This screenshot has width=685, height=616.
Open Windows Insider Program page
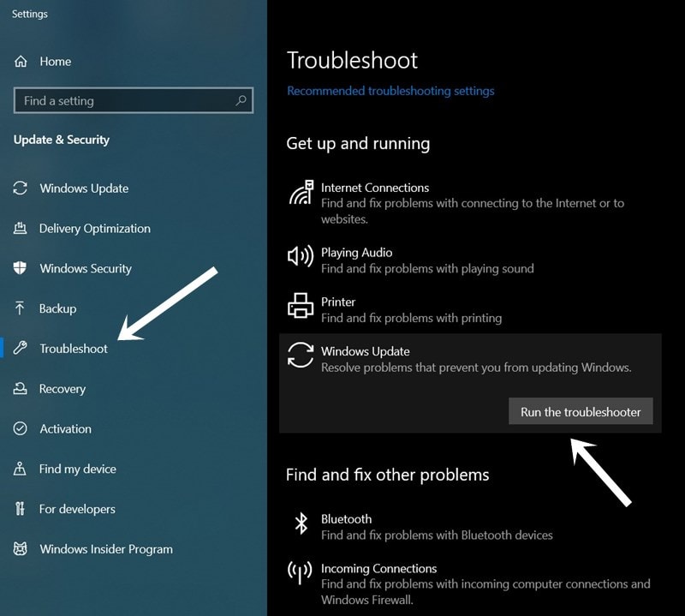[x=106, y=549]
